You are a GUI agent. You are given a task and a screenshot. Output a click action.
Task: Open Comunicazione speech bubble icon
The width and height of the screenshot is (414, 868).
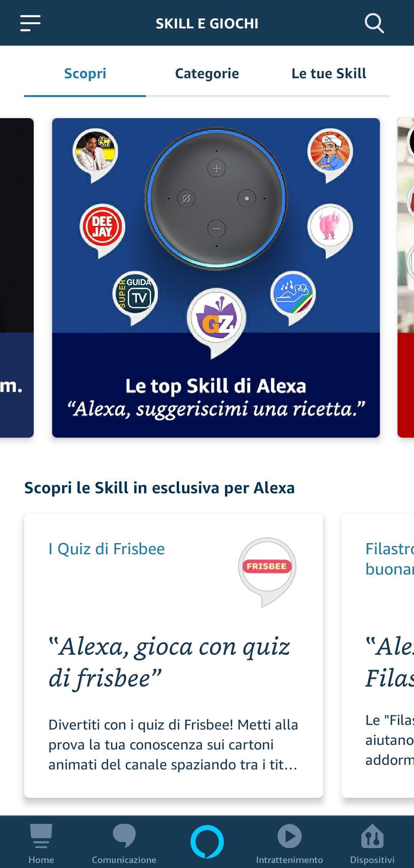pyautogui.click(x=124, y=835)
